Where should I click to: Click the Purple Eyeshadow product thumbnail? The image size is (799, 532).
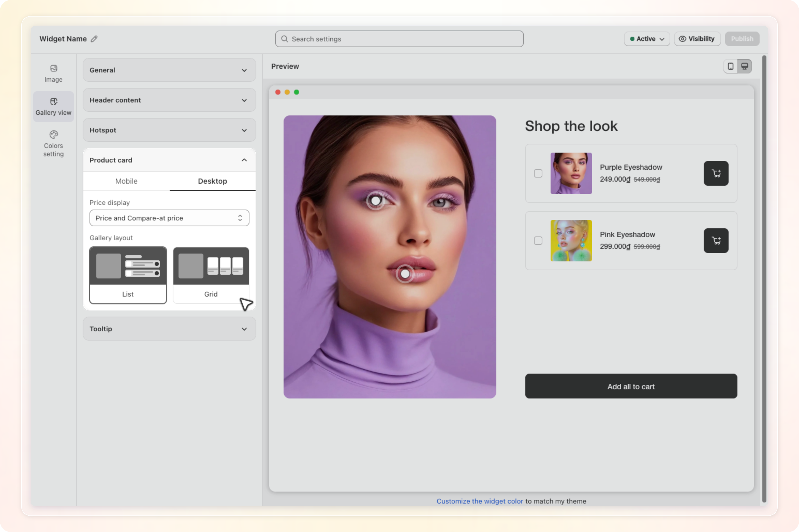[571, 173]
